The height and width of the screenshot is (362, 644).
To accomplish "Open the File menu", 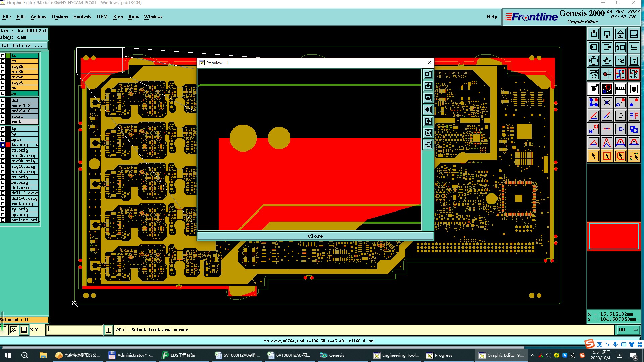I will (7, 17).
